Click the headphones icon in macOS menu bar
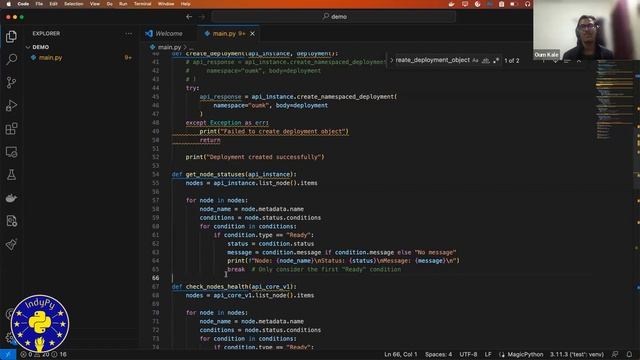Screen dimensions: 640x360 (x=527, y=4)
